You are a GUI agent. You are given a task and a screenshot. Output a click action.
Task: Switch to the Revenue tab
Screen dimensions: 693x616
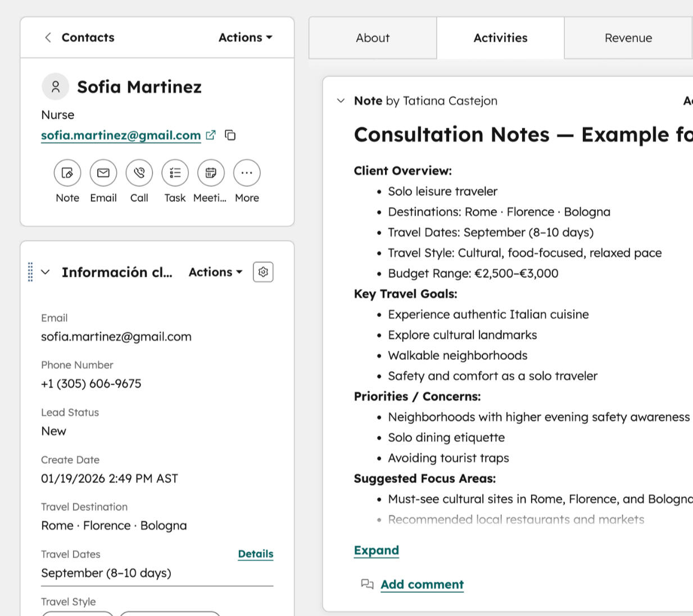tap(628, 38)
